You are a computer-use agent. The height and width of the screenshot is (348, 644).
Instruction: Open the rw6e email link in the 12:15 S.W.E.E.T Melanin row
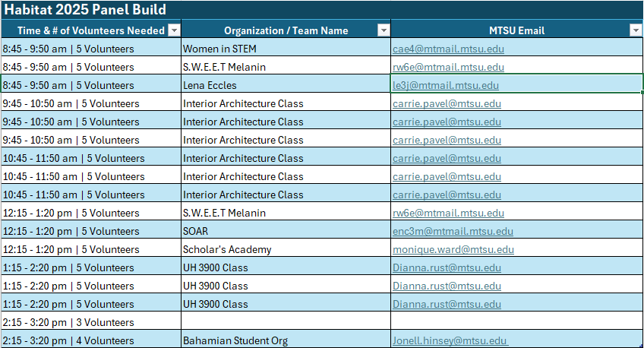pyautogui.click(x=448, y=214)
